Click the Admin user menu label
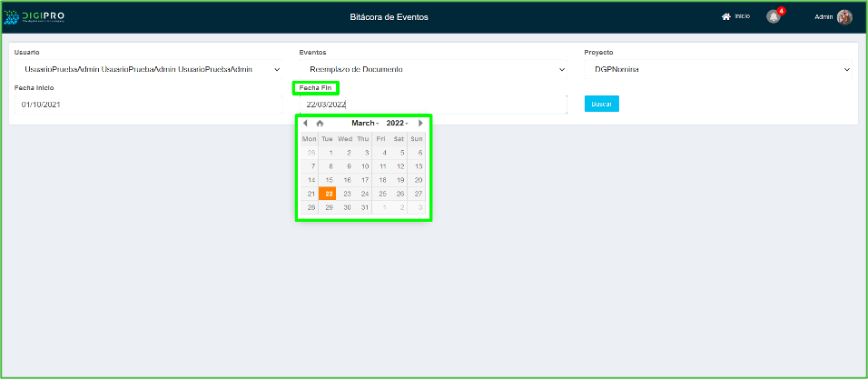The image size is (868, 380). [x=824, y=17]
